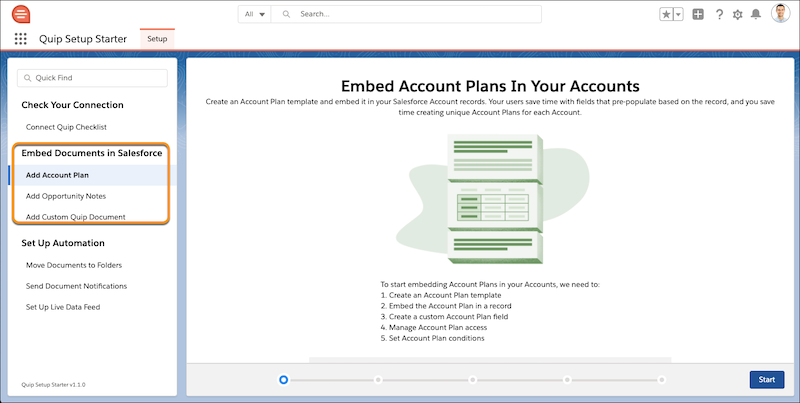This screenshot has height=403, width=800.
Task: Click the account plan document illustration
Action: point(494,199)
